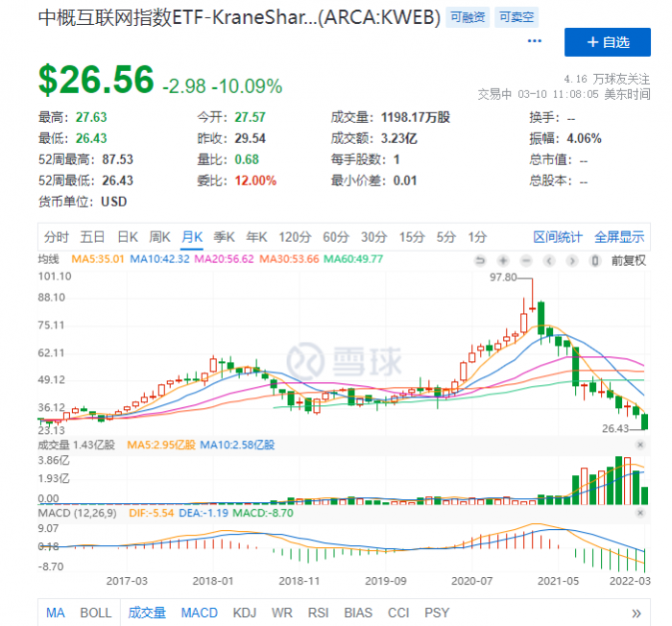Switch to the 日K chart tab
Image resolution: width=672 pixels, height=626 pixels.
pos(128,237)
